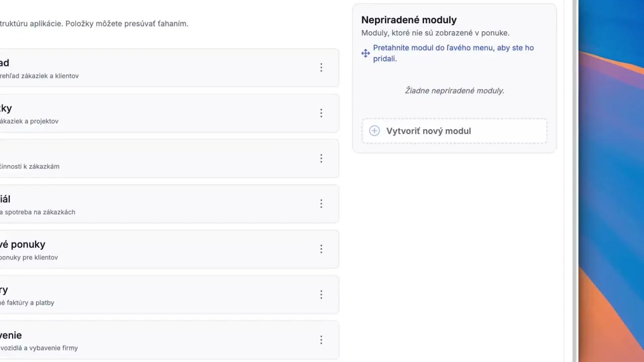This screenshot has height=362, width=644.
Task: Open options for the module with 'činnosti k zákazkám'
Action: point(321,158)
